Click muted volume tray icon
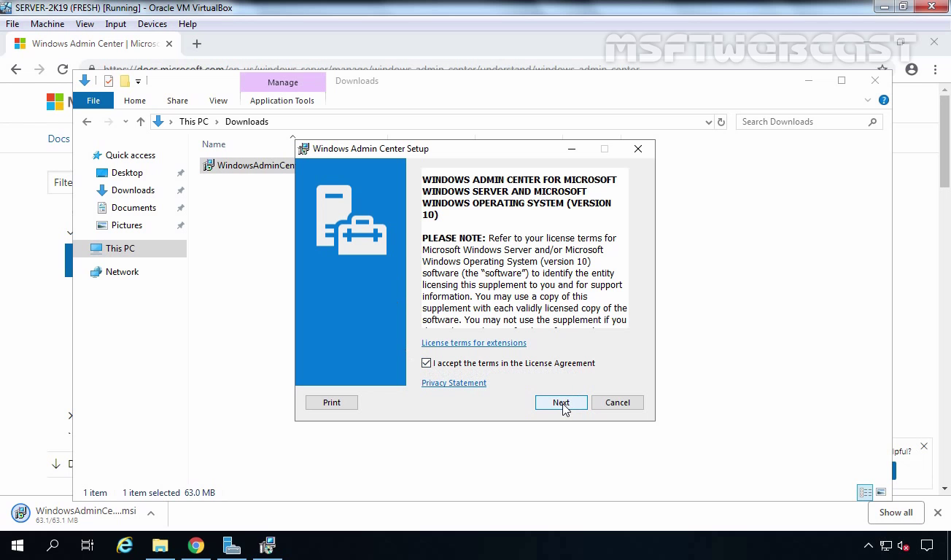 click(x=904, y=545)
